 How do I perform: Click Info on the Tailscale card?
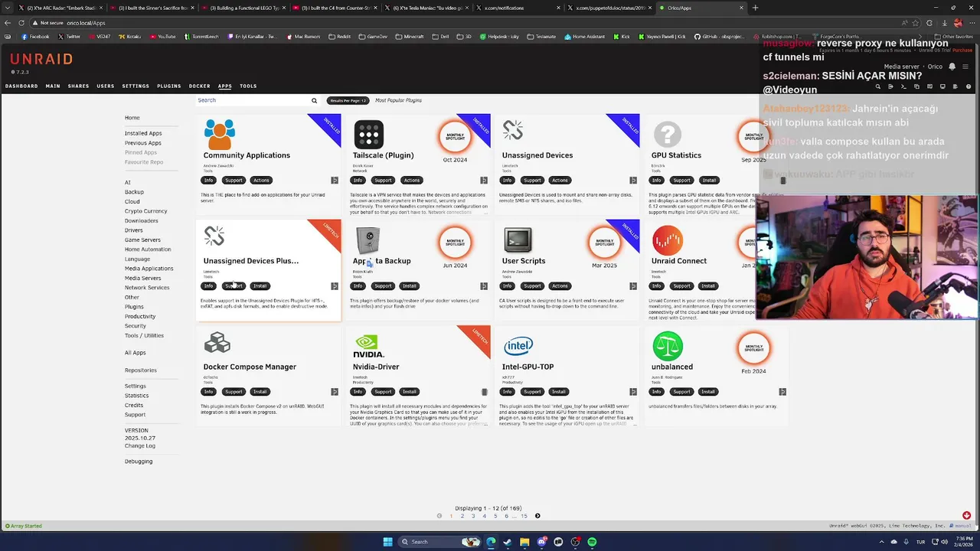358,181
